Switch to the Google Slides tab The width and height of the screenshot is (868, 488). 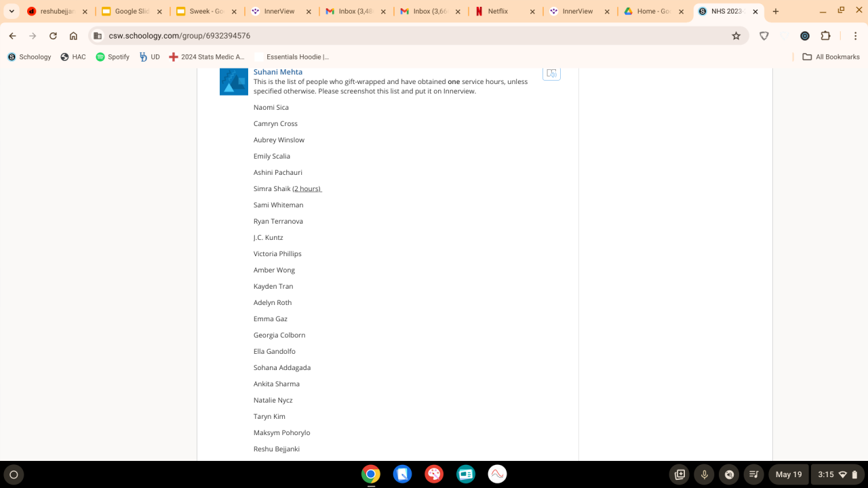tap(132, 12)
